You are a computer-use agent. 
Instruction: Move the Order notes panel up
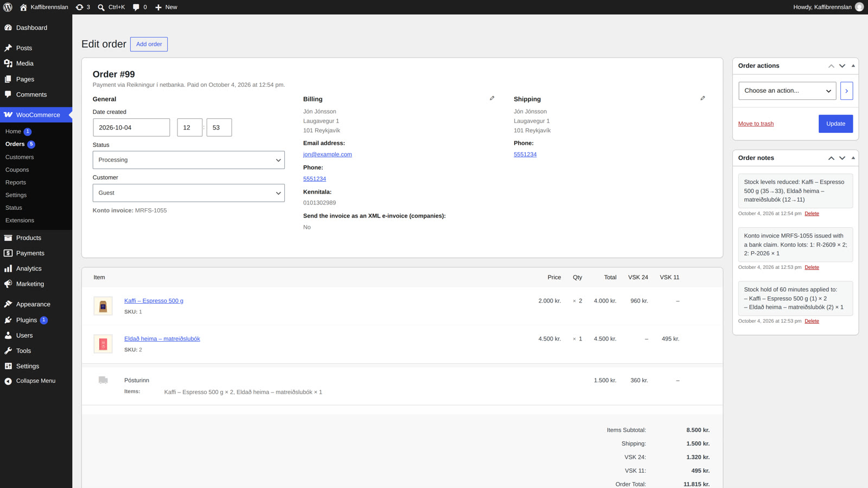pos(831,158)
